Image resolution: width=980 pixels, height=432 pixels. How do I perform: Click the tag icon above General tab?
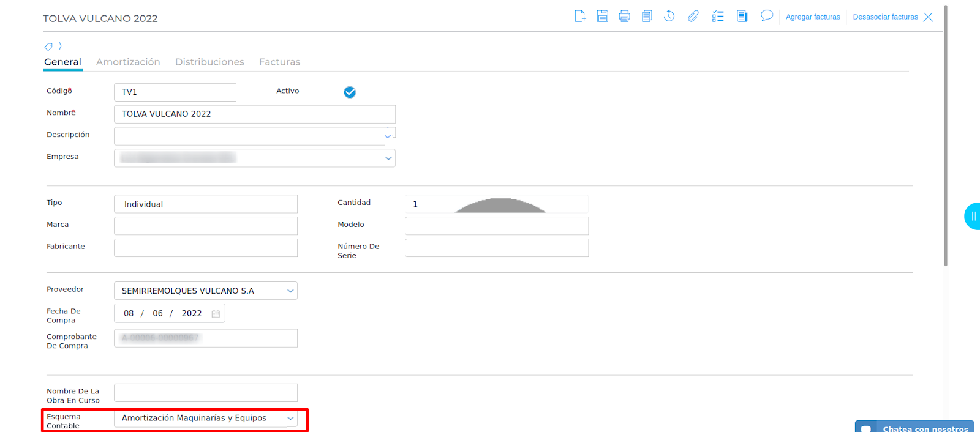coord(48,47)
